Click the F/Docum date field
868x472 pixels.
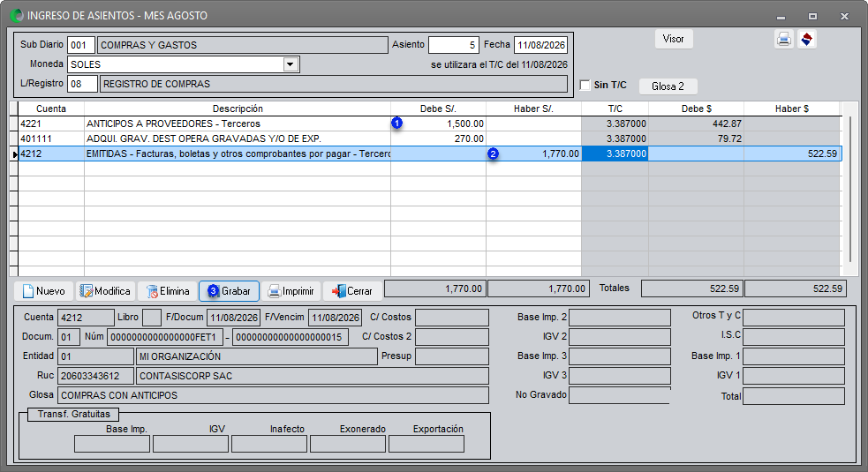tap(234, 318)
